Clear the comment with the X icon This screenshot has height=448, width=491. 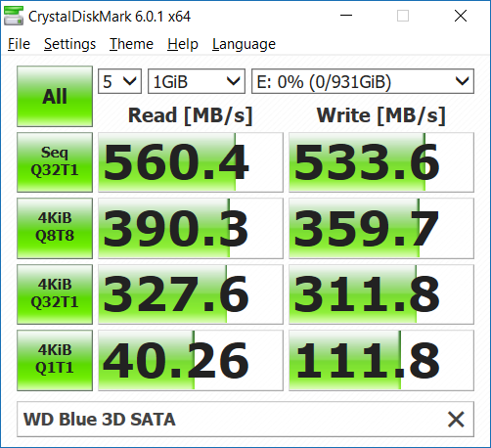[x=456, y=420]
